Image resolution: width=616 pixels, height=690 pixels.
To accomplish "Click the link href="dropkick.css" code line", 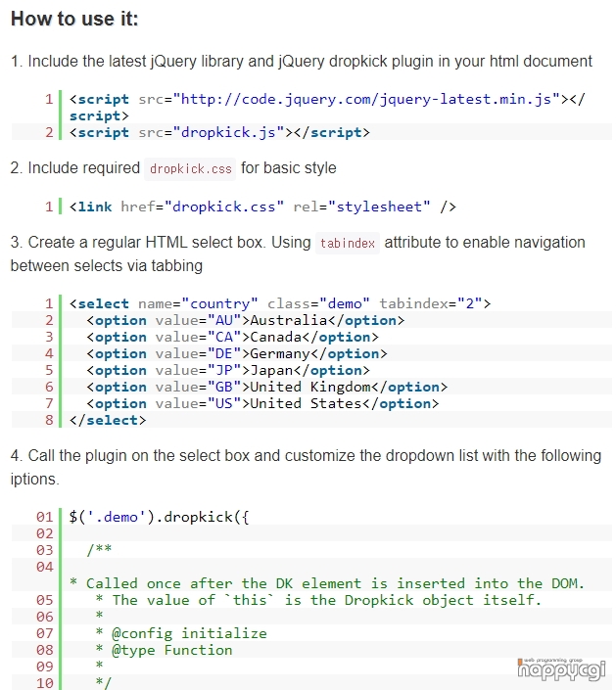I will point(262,207).
